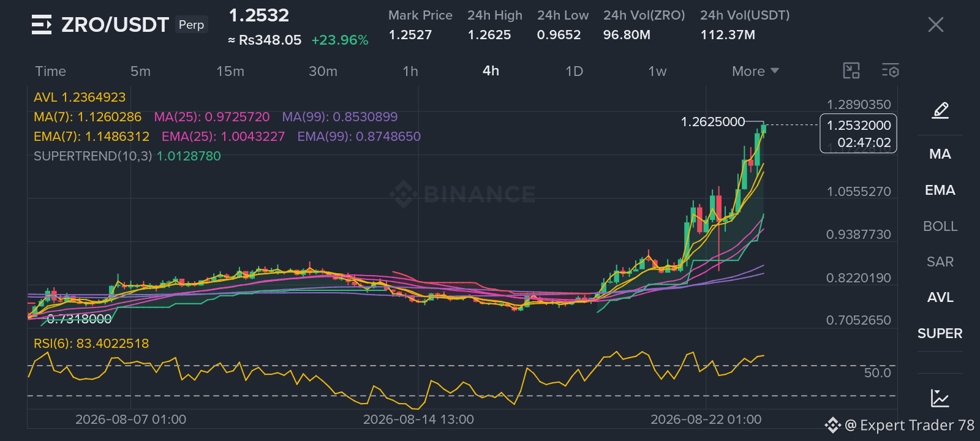980x441 pixels.
Task: Expand the More timeframes dropdown
Action: pos(755,71)
